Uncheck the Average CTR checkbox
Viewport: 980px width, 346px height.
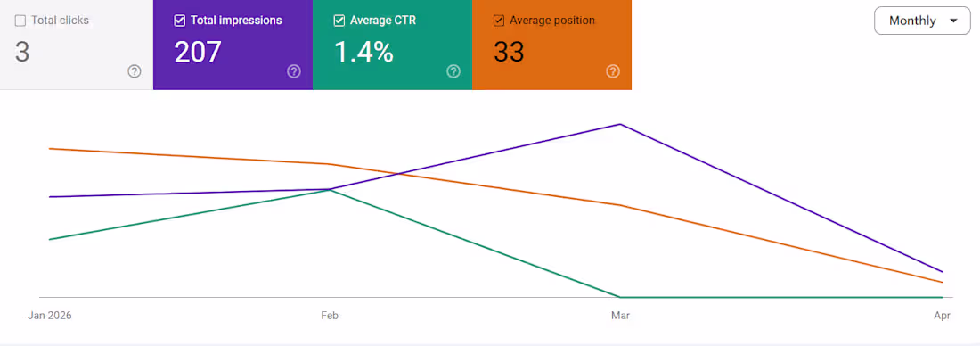[339, 21]
